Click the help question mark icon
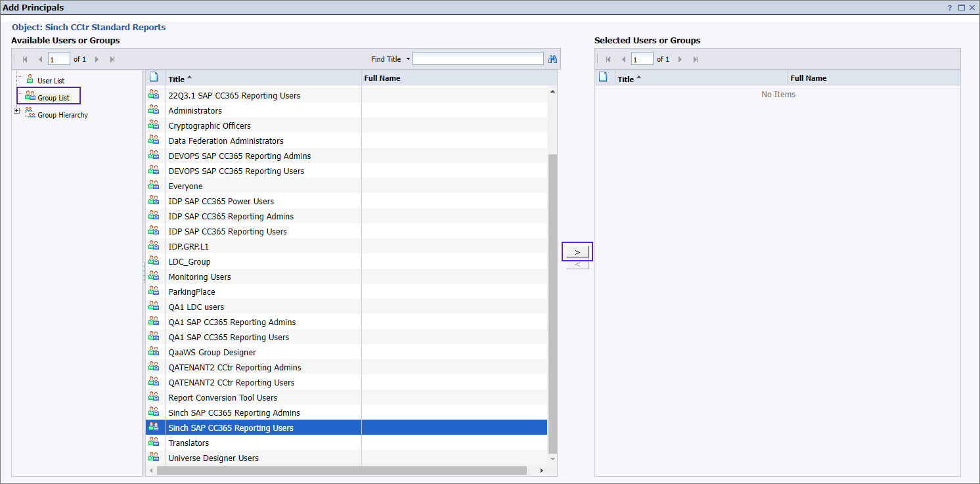This screenshot has height=484, width=980. point(950,8)
